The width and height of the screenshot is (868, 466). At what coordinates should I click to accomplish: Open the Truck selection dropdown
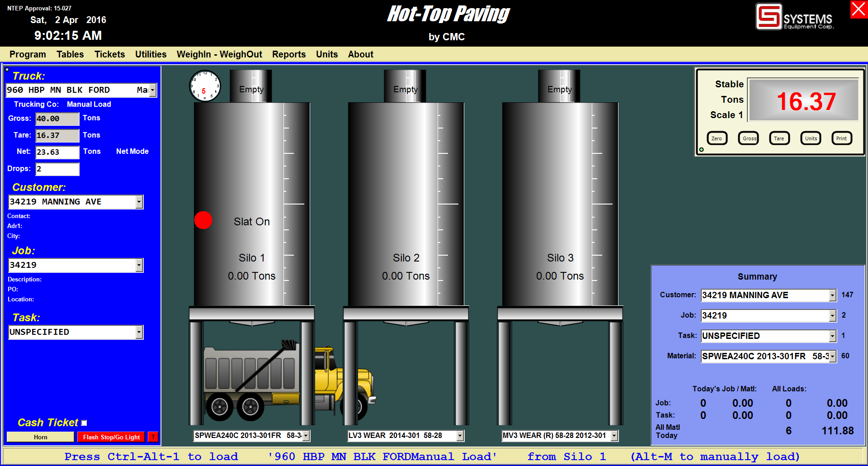point(153,90)
